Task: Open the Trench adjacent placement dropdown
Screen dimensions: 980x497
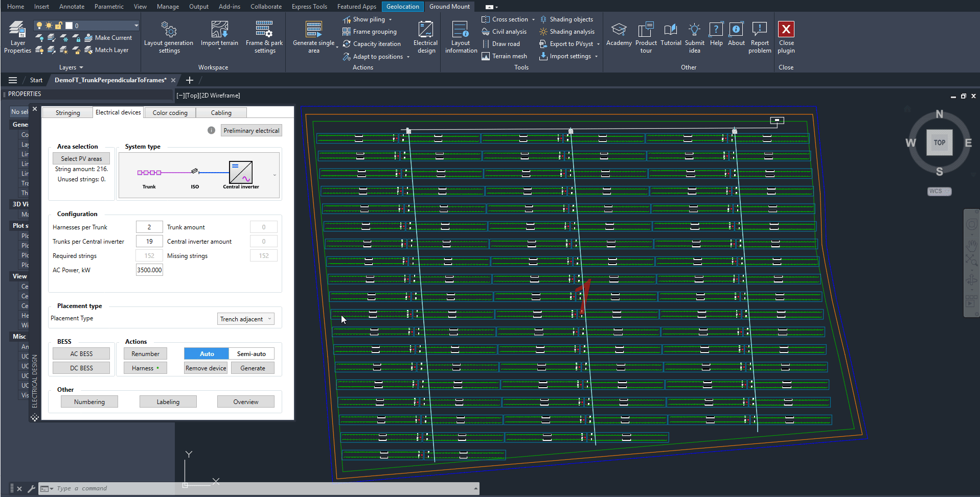Action: [x=246, y=319]
